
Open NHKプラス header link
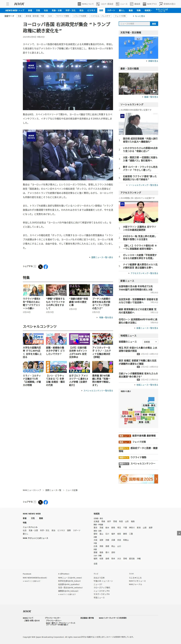(150, 4)
